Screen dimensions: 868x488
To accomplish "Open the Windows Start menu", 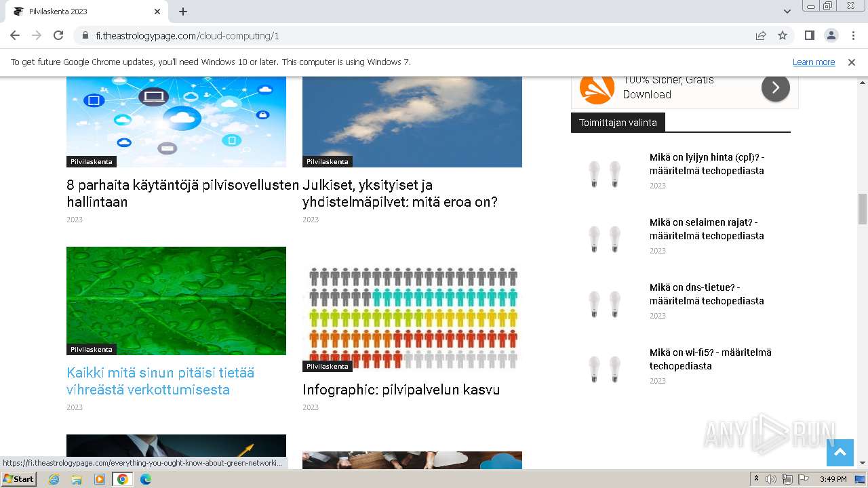I will 19,479.
